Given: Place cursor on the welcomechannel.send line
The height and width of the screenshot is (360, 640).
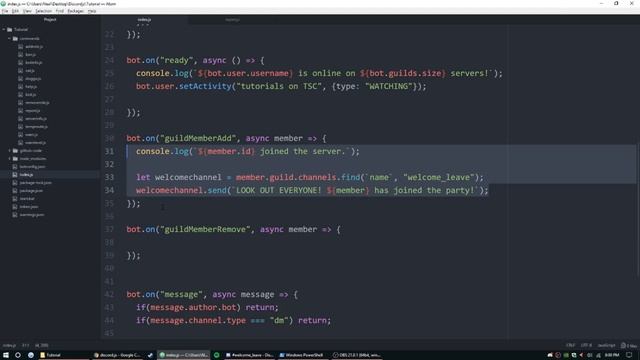Looking at the screenshot, I should point(312,191).
